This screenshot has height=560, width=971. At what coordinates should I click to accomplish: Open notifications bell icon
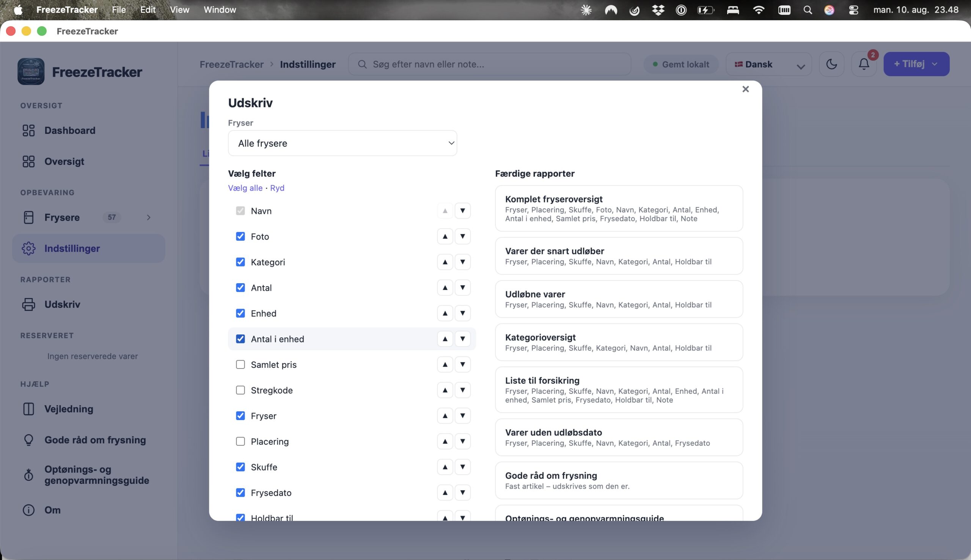point(864,64)
